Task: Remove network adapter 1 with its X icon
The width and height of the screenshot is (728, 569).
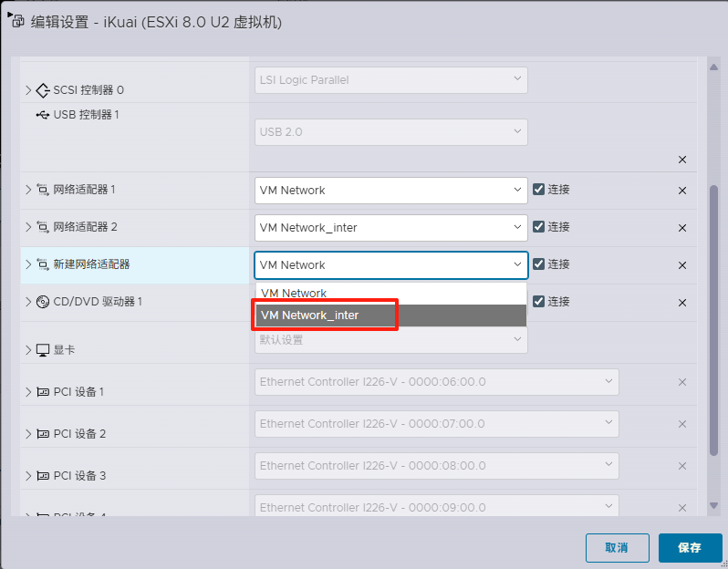Action: (682, 191)
